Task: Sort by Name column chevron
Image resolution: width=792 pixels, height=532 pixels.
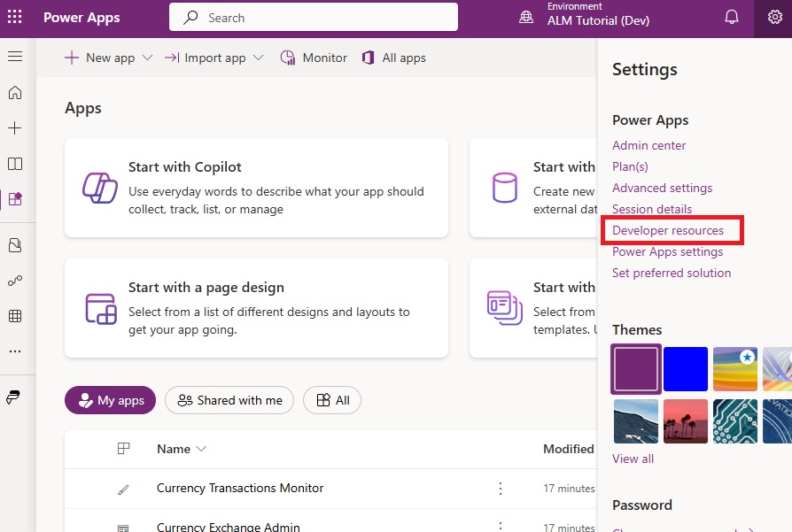Action: coord(201,449)
